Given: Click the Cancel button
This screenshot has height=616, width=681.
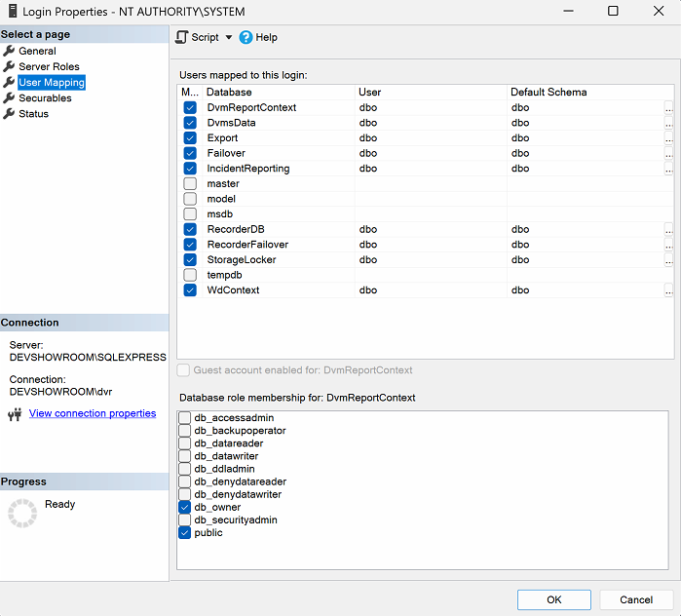Looking at the screenshot, I should (x=636, y=599).
